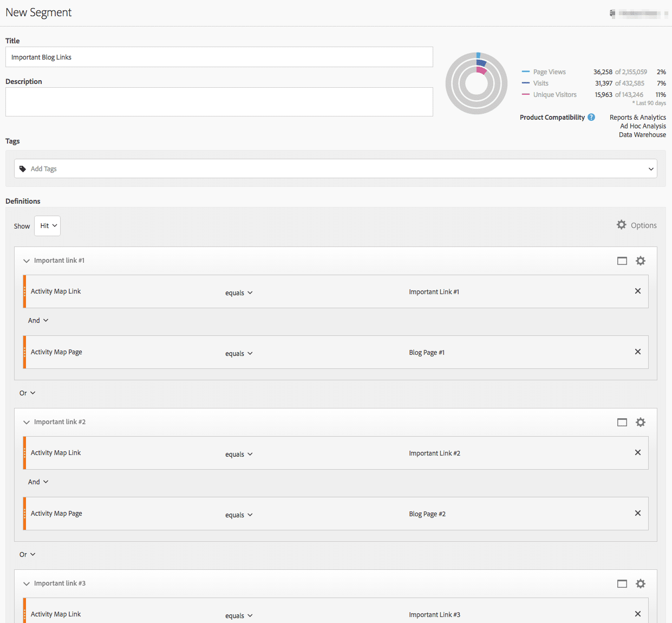
Task: Open gear settings for Important link #3 container
Action: pyautogui.click(x=641, y=584)
